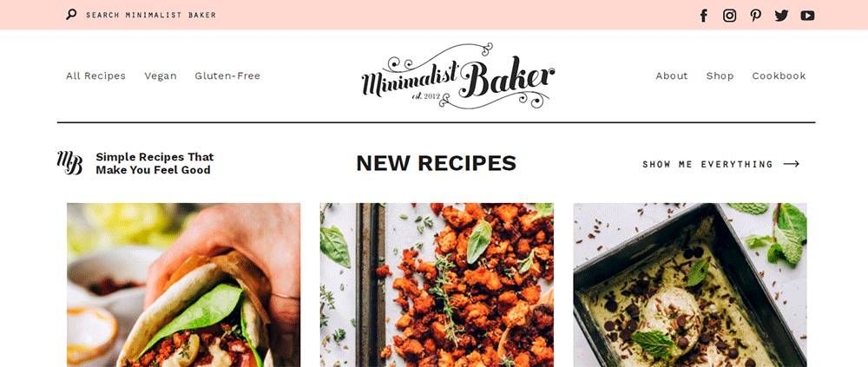868x367 pixels.
Task: Open the Twitter social icon
Action: pos(781,16)
